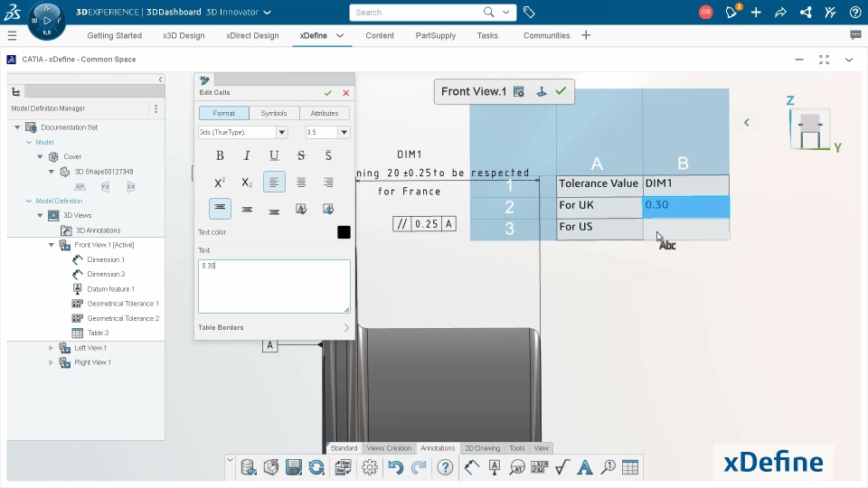868x488 pixels.
Task: Select center horizontal text alignment
Action: (301, 182)
